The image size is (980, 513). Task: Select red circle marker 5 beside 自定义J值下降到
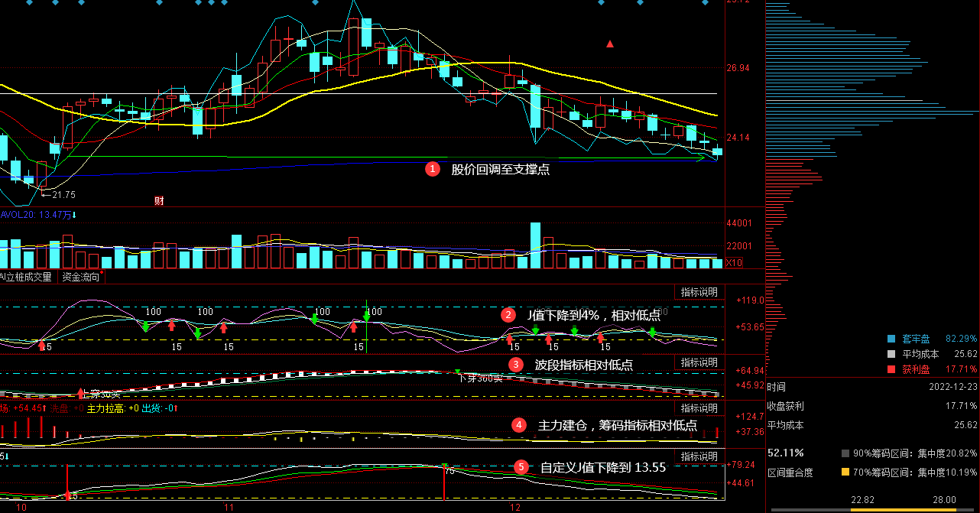pyautogui.click(x=521, y=466)
